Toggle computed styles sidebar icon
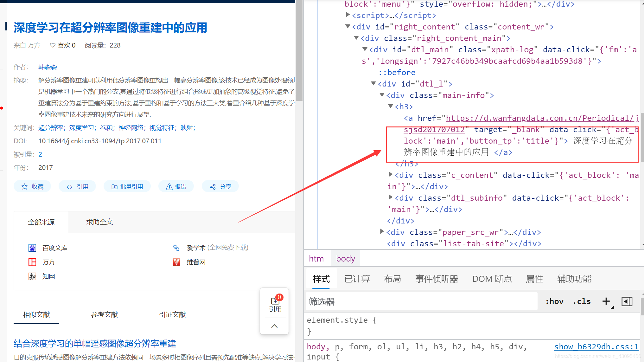The height and width of the screenshot is (362, 644). [x=627, y=301]
